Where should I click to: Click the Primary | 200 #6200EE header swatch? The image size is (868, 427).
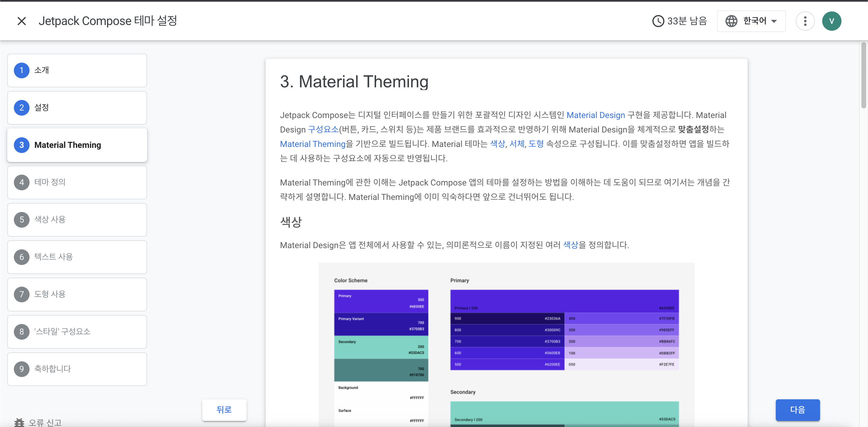tap(565, 301)
